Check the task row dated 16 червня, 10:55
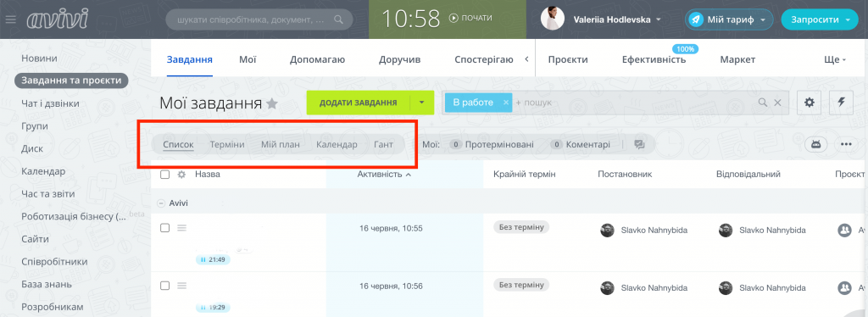The width and height of the screenshot is (868, 317). click(164, 228)
